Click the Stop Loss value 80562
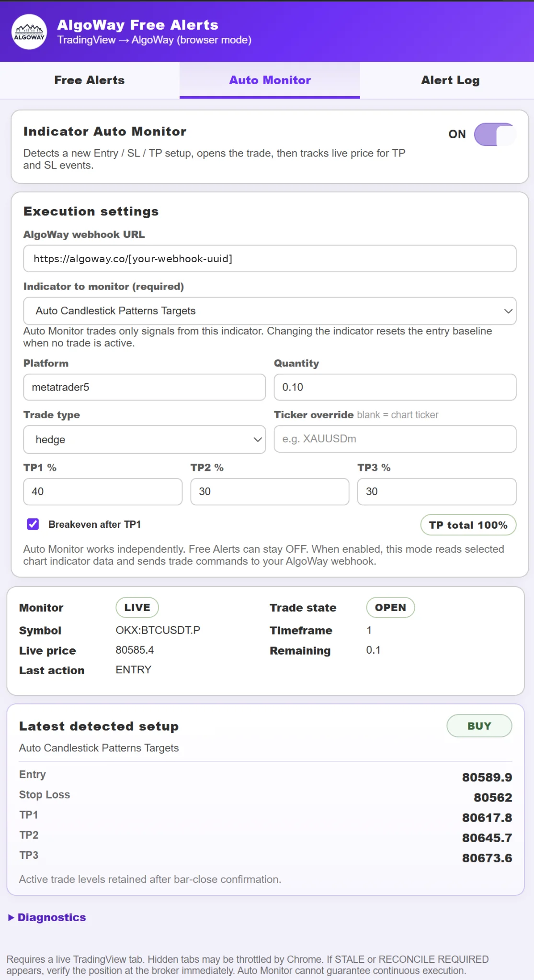 coord(493,797)
